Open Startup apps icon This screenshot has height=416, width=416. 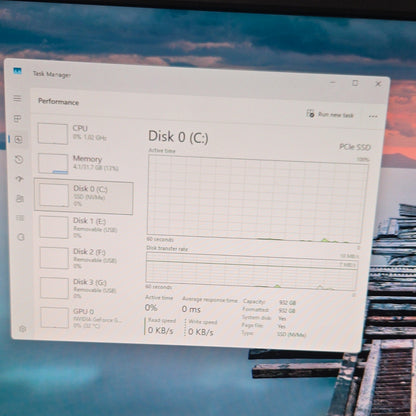coord(20,179)
